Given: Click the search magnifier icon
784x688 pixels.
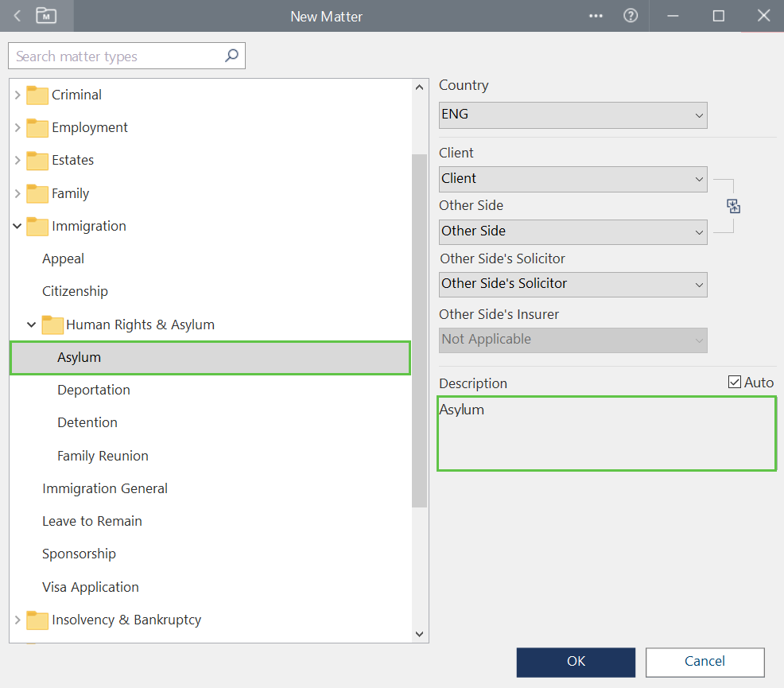Looking at the screenshot, I should (231, 56).
